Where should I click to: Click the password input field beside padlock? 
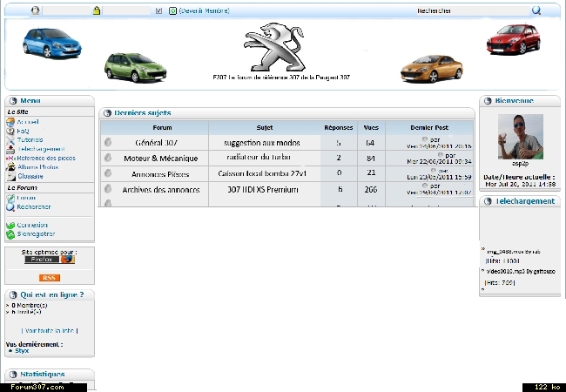[126, 10]
